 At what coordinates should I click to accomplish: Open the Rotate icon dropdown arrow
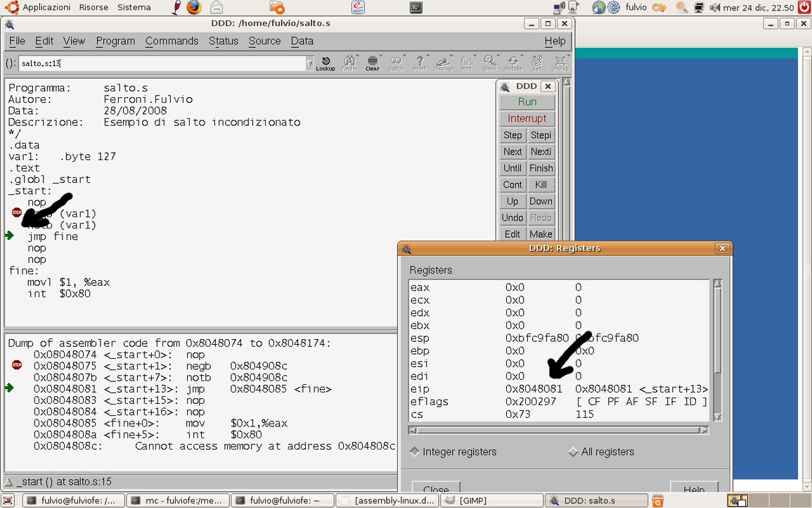click(x=522, y=56)
